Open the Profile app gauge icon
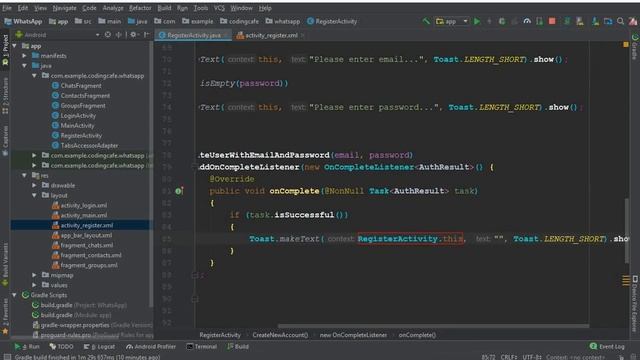This screenshot has height=360, width=640. coord(527,21)
